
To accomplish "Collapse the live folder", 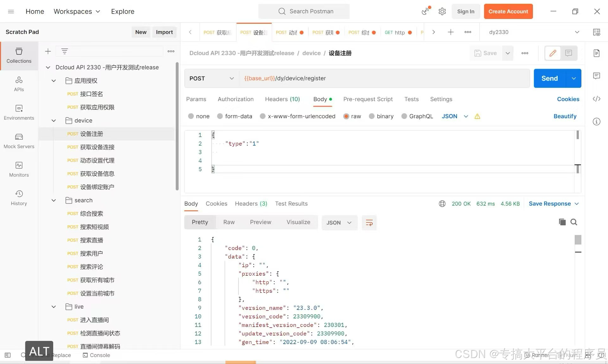I will pos(54,307).
